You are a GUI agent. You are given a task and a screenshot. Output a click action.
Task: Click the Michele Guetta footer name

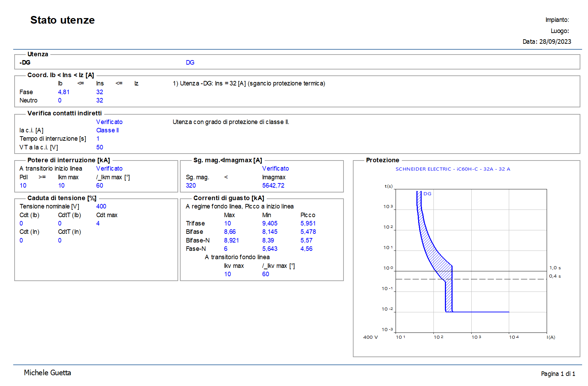click(48, 373)
